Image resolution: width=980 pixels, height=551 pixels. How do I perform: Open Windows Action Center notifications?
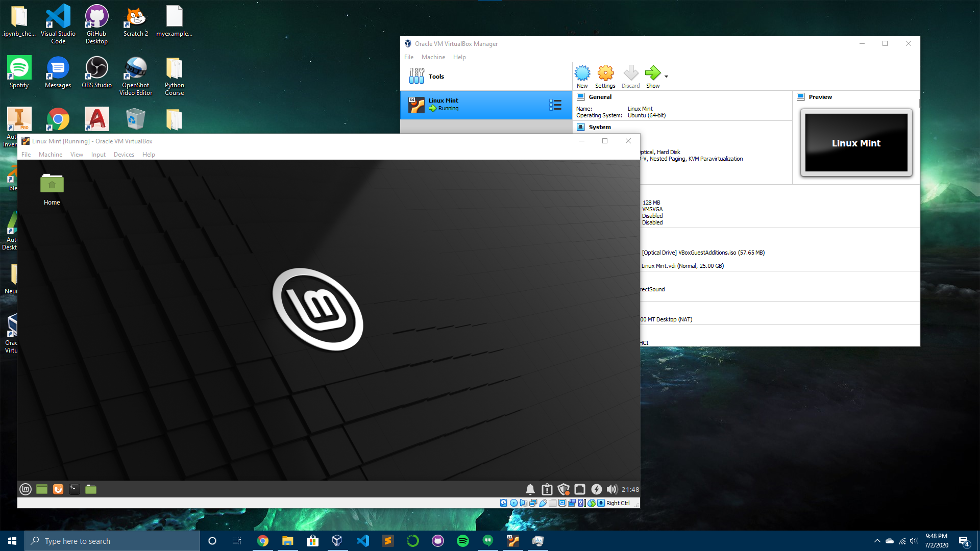(964, 541)
